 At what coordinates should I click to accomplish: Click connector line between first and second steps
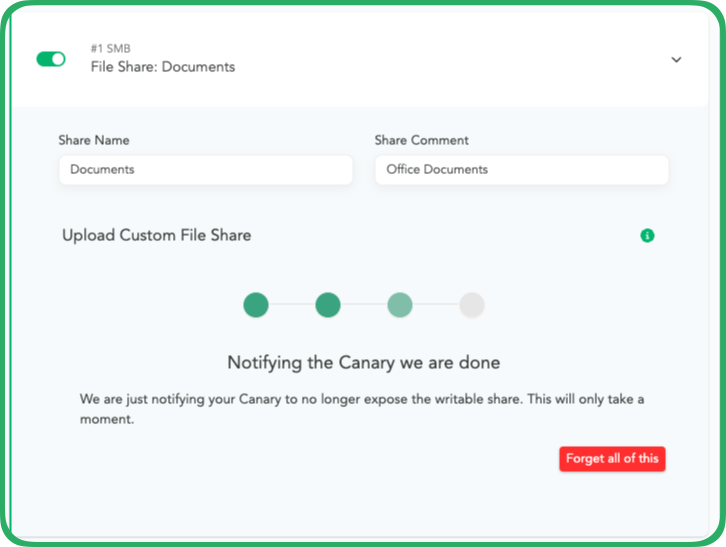click(x=292, y=305)
